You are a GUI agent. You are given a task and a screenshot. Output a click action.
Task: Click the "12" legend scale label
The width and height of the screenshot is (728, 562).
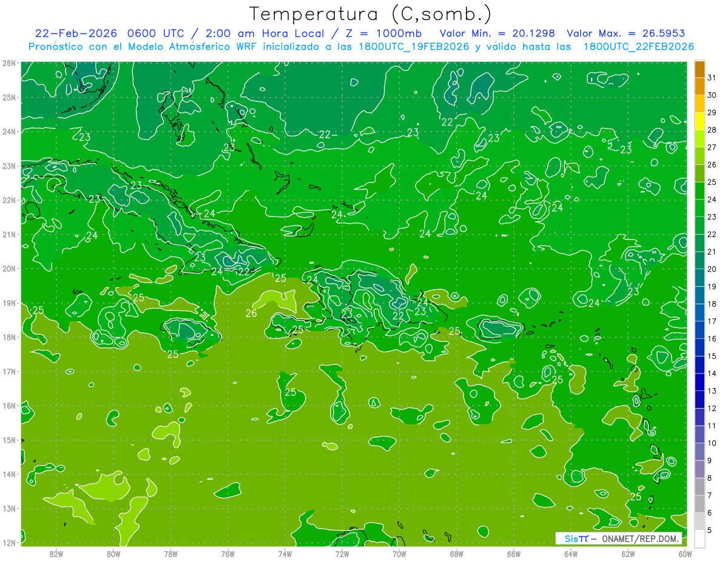(712, 408)
